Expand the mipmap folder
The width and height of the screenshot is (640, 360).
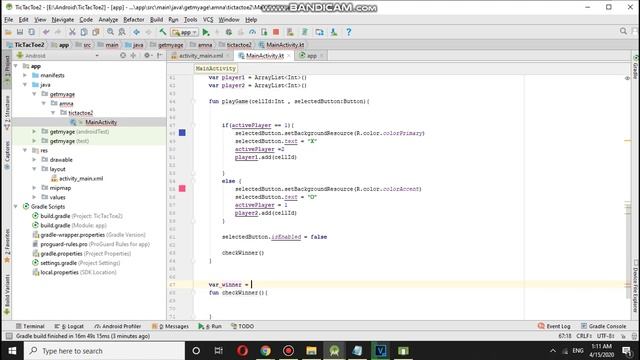point(34,188)
